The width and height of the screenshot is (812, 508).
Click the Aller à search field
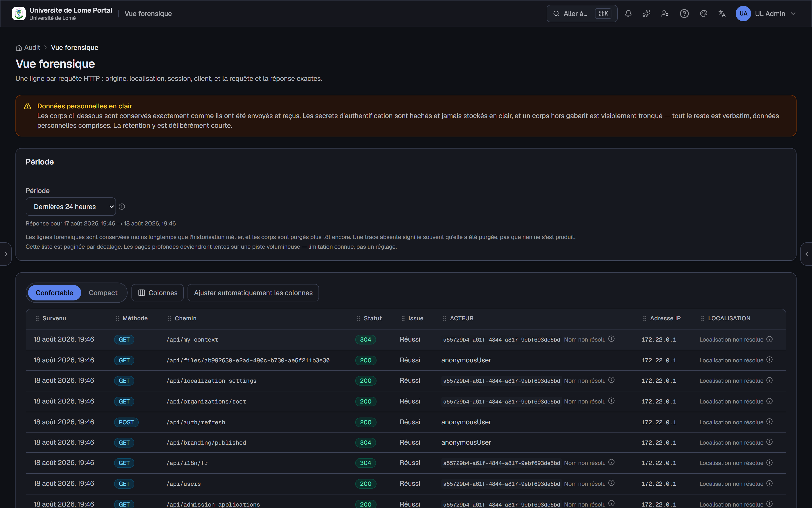point(582,14)
